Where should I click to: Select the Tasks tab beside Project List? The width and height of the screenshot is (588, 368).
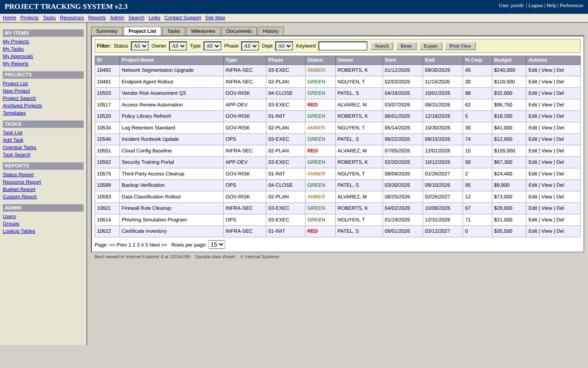[x=174, y=31]
